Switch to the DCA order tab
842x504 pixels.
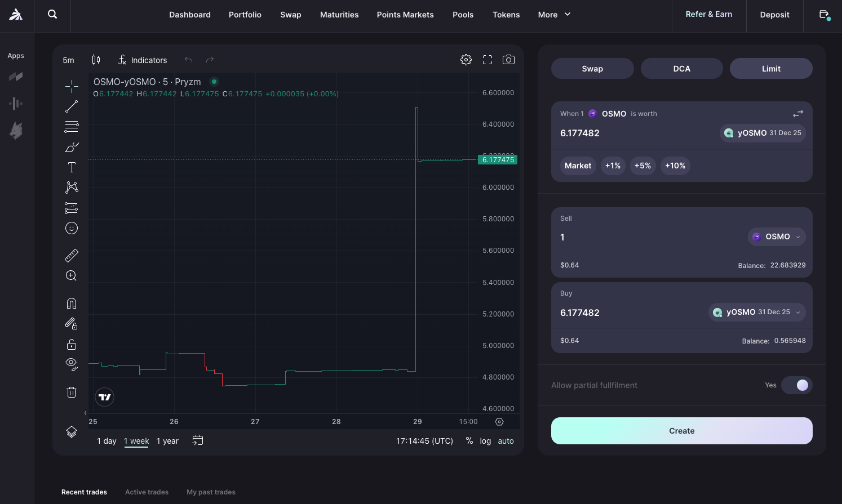pos(682,69)
